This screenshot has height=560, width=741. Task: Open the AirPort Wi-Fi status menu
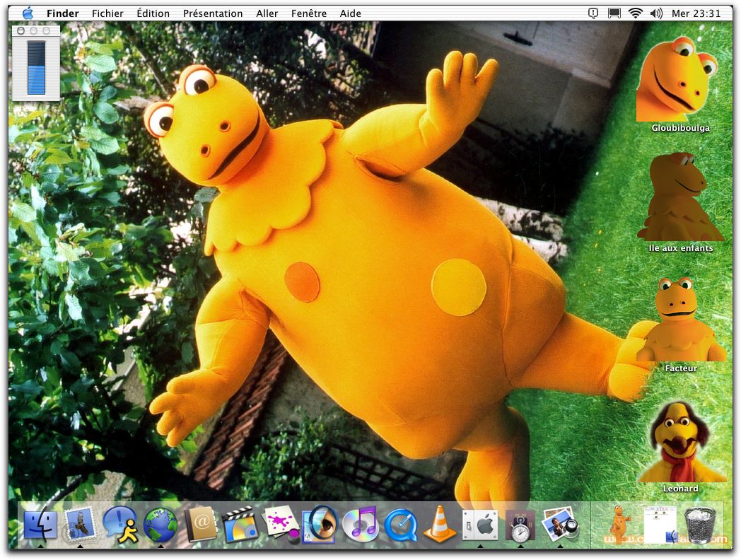coord(635,13)
